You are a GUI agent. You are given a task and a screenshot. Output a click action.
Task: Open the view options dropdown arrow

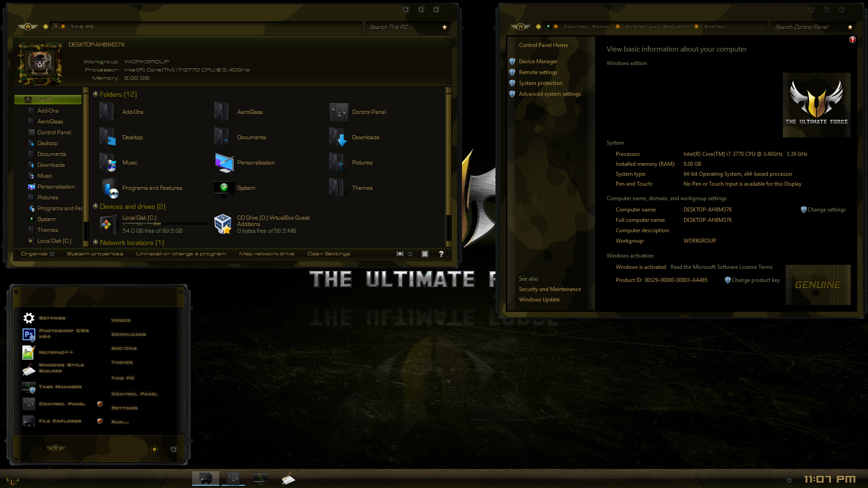pyautogui.click(x=410, y=254)
